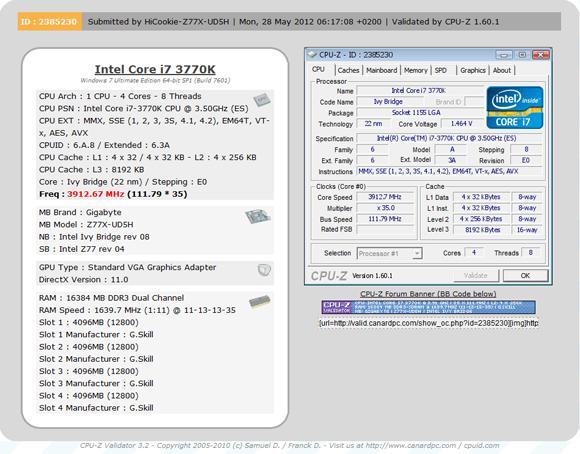Viewport: 580px width, 454px height.
Task: Click the Level 2 value 4 x 256 KBytes
Action: pos(481,219)
